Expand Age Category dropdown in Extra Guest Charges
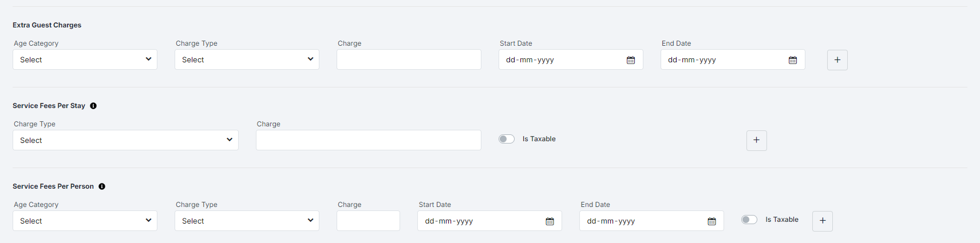This screenshot has height=243, width=980. [85, 60]
